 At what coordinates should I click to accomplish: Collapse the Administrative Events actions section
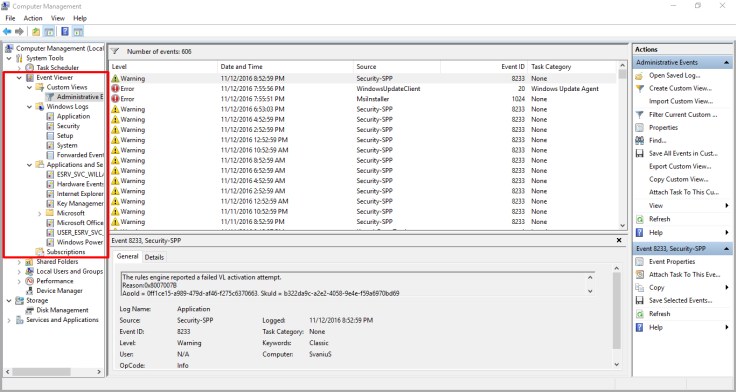[x=727, y=62]
